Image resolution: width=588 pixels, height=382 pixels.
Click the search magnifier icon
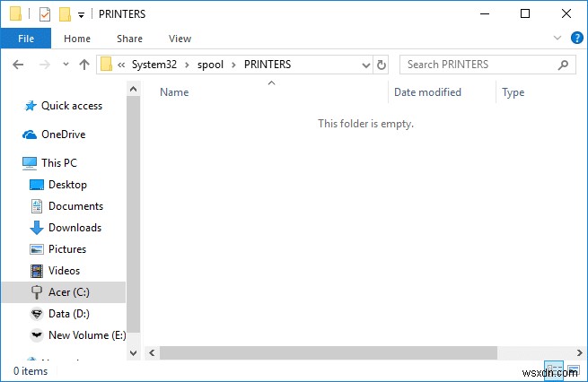(564, 65)
